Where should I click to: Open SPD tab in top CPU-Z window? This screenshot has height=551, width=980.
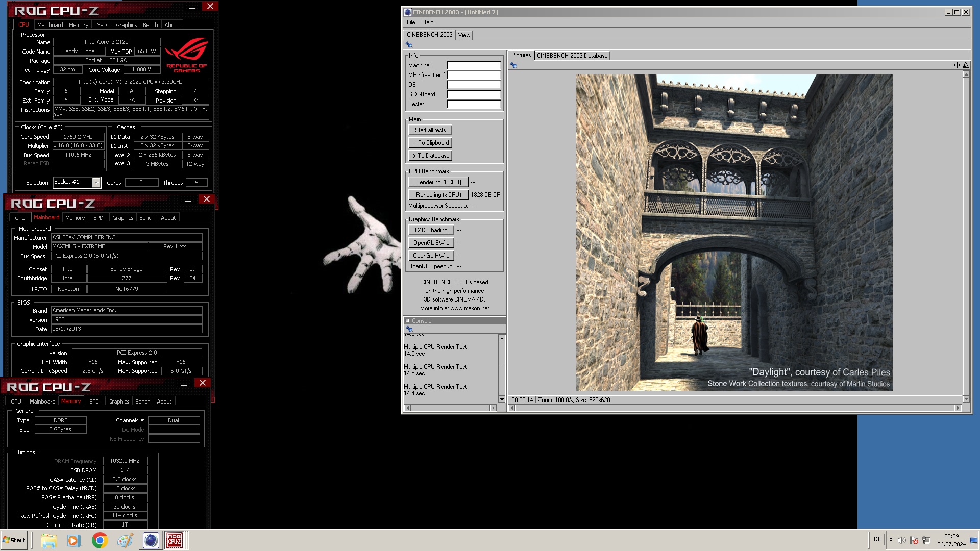click(102, 25)
